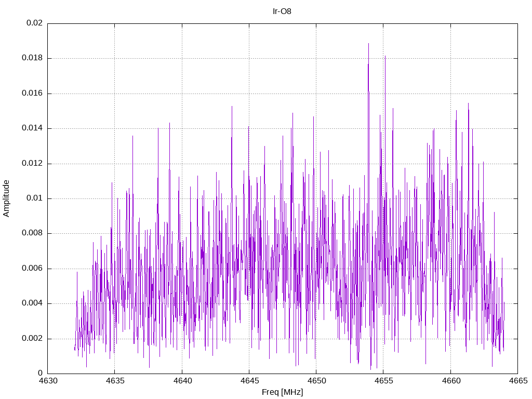Click the 0.002 y-axis tick label

coord(32,338)
